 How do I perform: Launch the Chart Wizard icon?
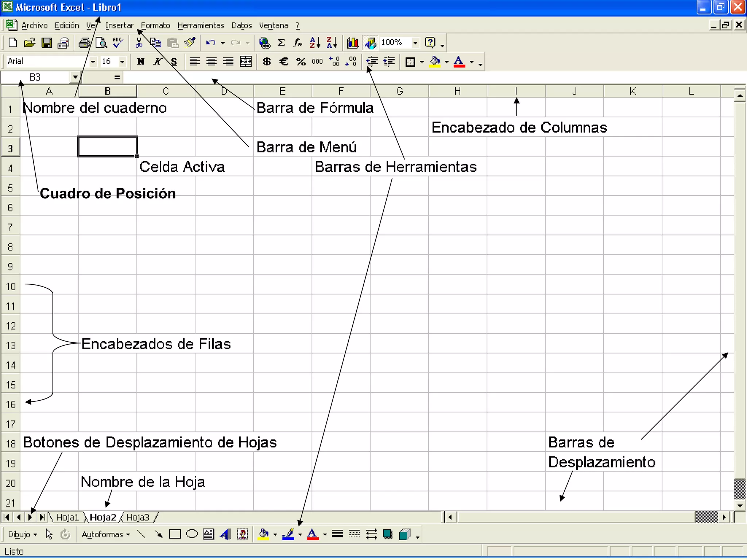[x=352, y=43]
